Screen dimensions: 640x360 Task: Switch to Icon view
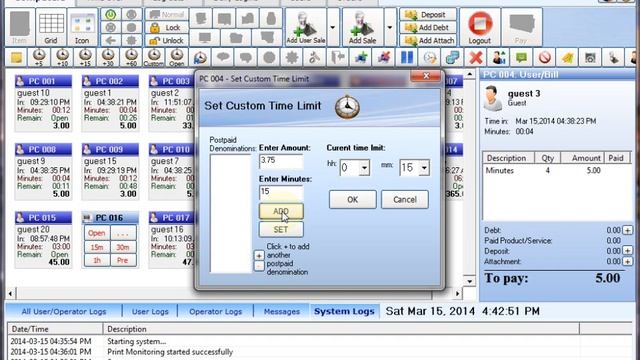[82, 27]
